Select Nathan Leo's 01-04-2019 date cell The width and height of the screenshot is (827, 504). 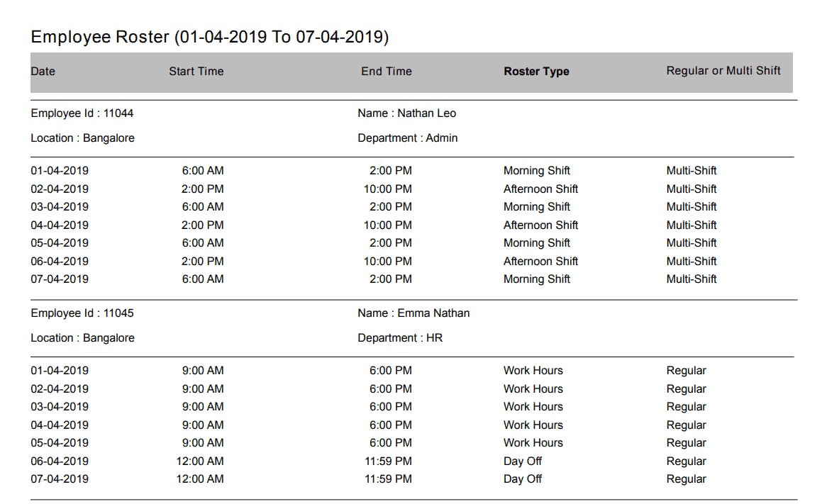tap(60, 171)
